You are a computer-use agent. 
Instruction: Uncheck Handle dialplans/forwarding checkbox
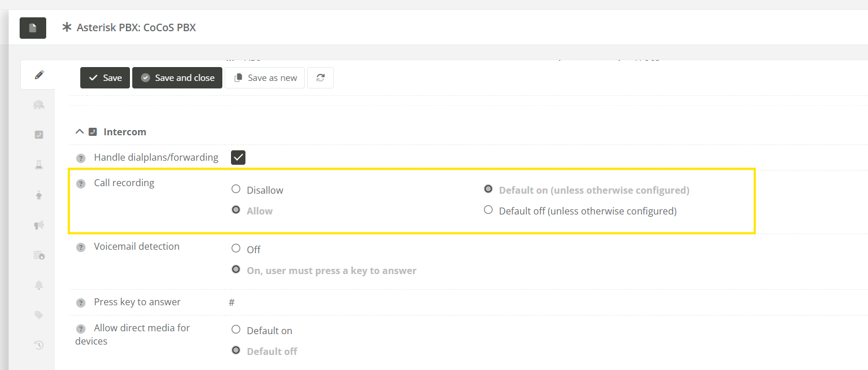click(238, 157)
